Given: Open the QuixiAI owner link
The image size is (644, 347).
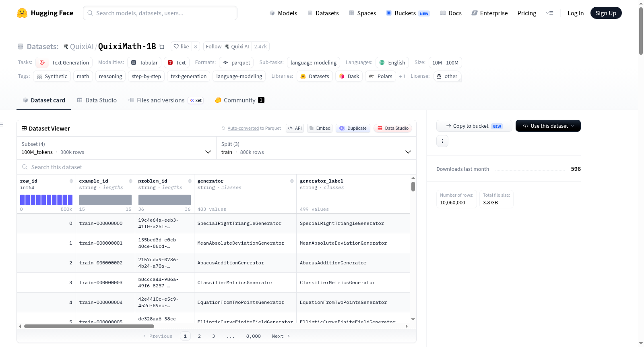Looking at the screenshot, I should pyautogui.click(x=82, y=46).
